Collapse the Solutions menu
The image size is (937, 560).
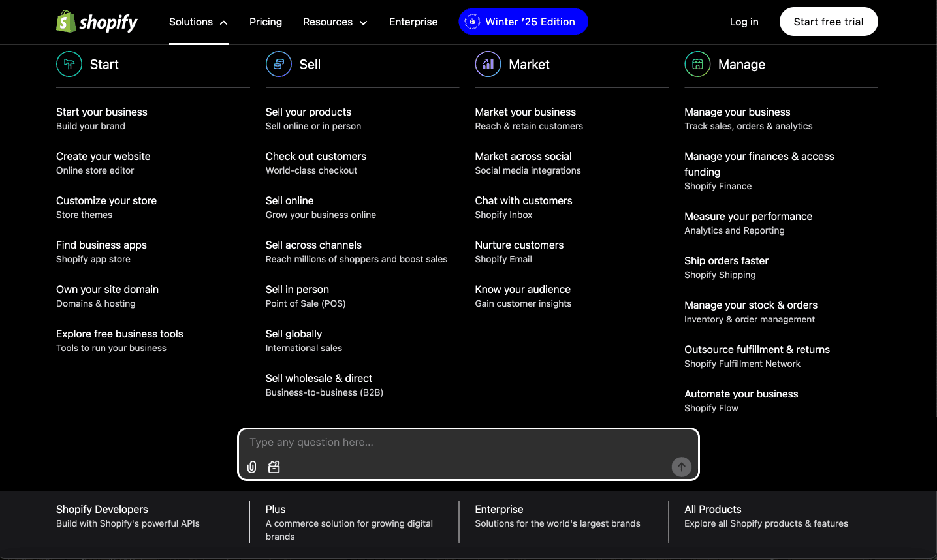click(198, 22)
